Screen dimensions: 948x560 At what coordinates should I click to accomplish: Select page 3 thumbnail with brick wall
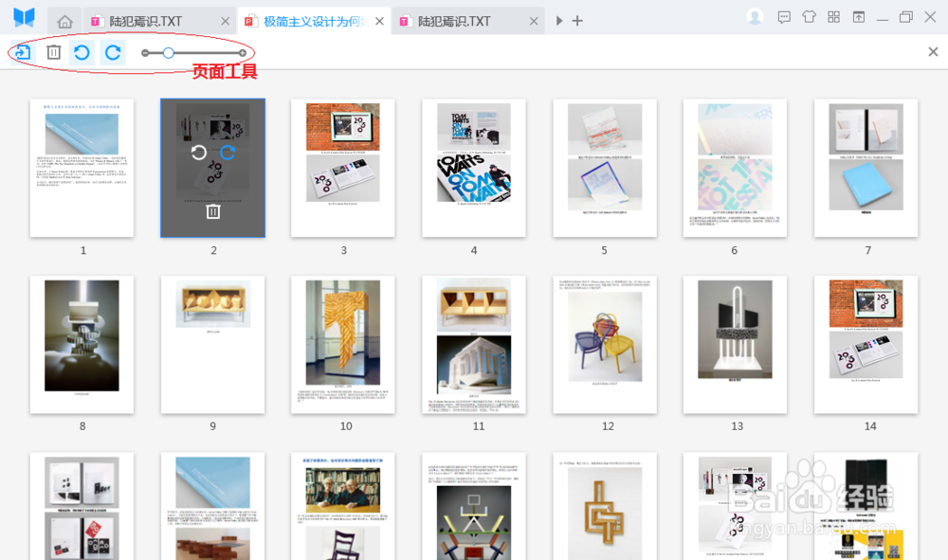pyautogui.click(x=343, y=168)
